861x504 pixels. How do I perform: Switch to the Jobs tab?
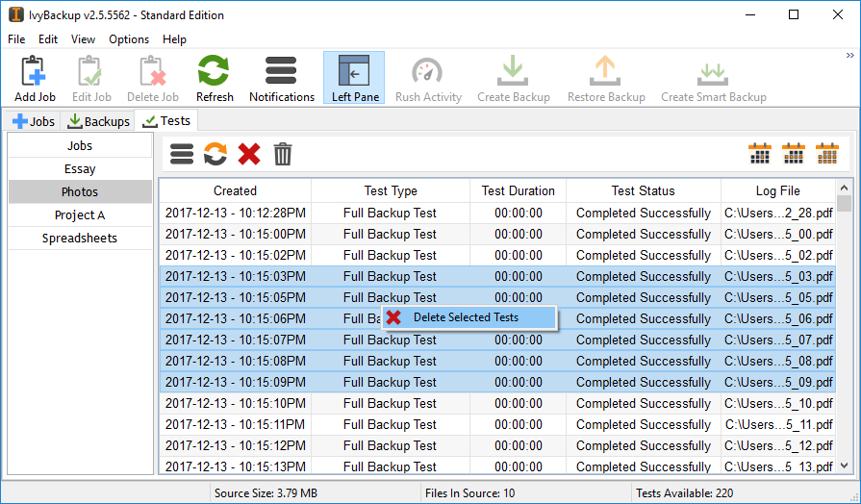34,121
